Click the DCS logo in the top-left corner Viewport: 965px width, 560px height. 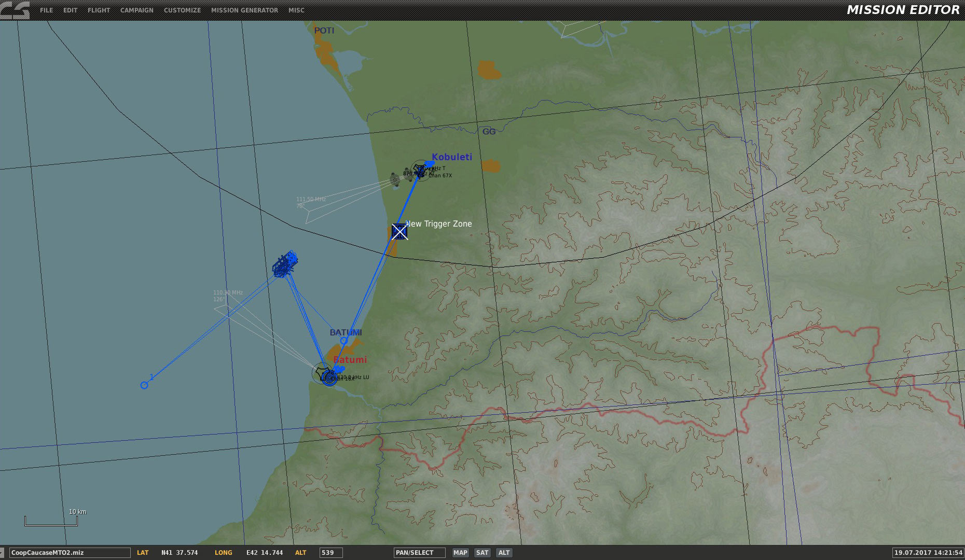[x=15, y=10]
